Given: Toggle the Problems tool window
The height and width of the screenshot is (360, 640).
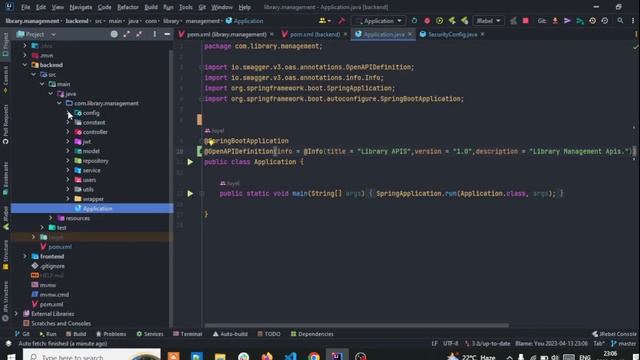Looking at the screenshot, I should click(111, 334).
